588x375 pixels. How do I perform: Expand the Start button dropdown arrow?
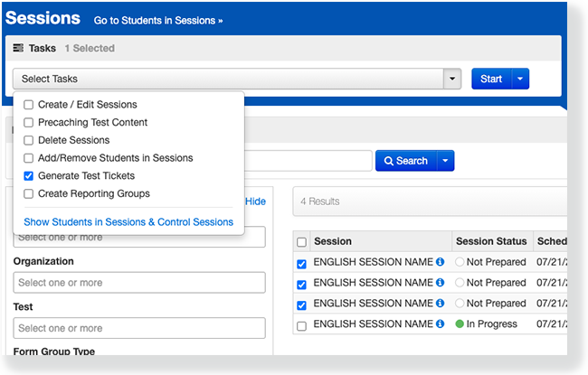pos(520,80)
